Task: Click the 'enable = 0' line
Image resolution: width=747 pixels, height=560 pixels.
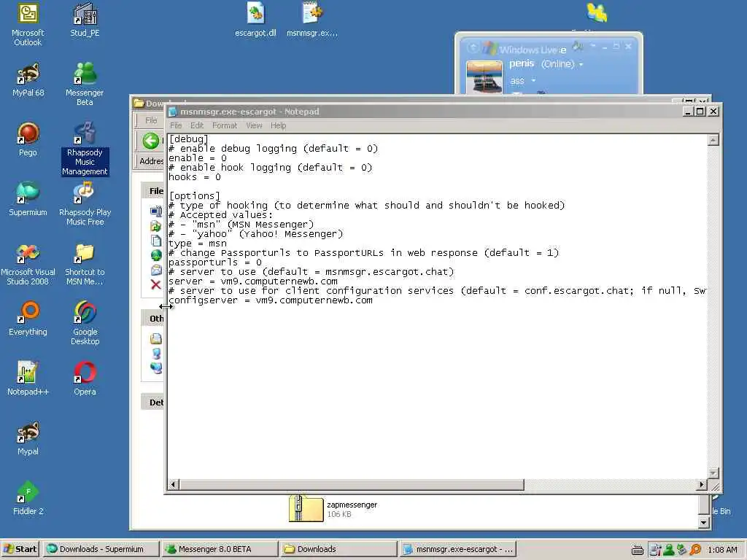Action: pyautogui.click(x=197, y=158)
